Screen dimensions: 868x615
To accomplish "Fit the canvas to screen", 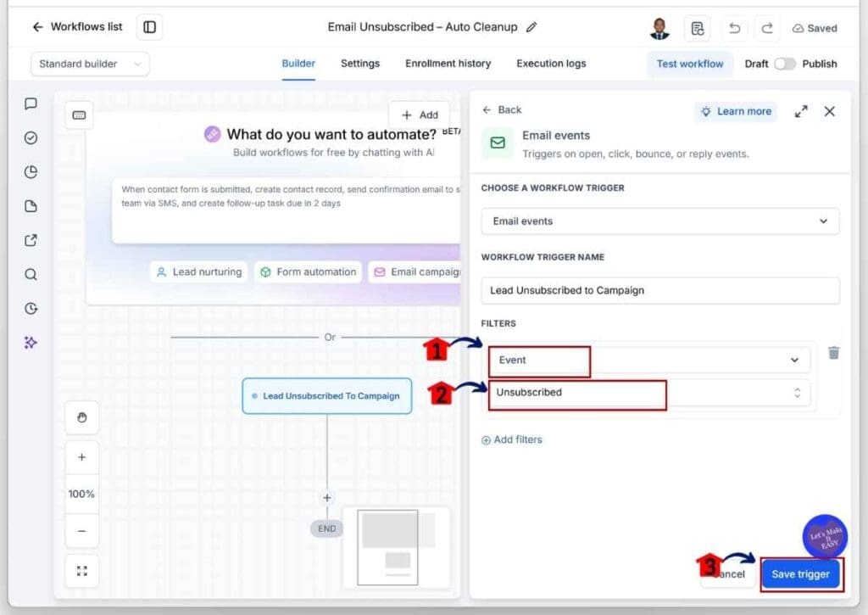I will tap(82, 571).
